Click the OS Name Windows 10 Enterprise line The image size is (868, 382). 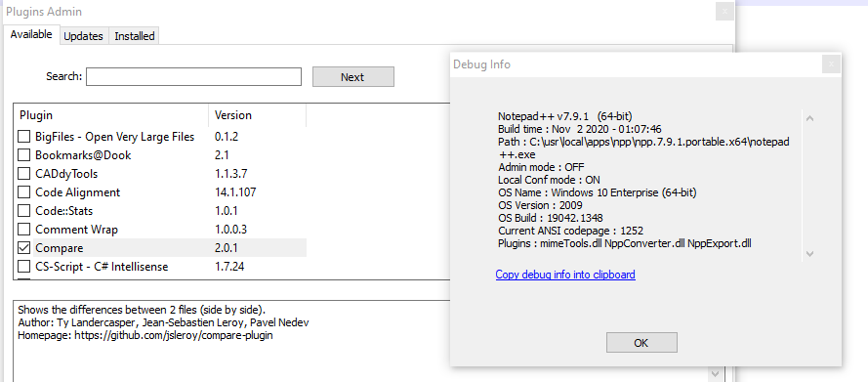click(x=598, y=192)
